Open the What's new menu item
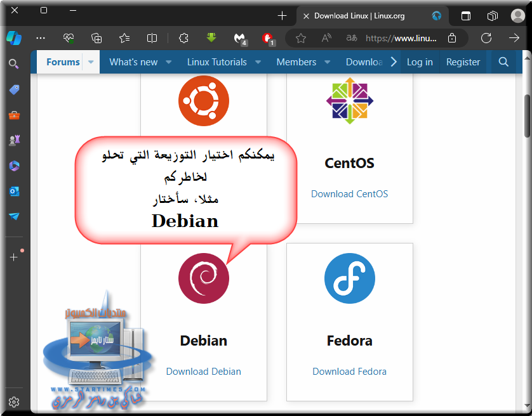Screen dimensions: 532x416 coord(133,62)
